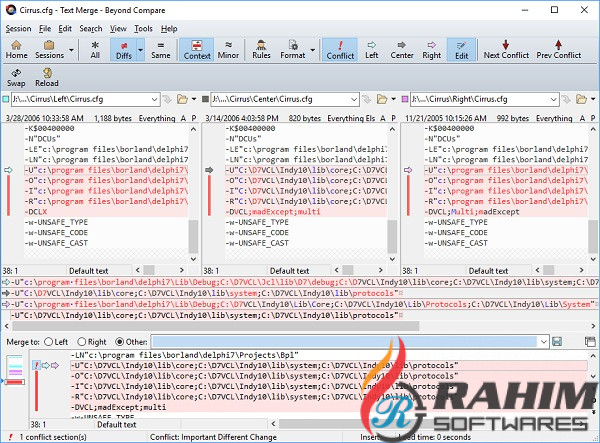Viewport: 600px width, 443px height.
Task: Toggle Minor differences display
Action: point(228,50)
